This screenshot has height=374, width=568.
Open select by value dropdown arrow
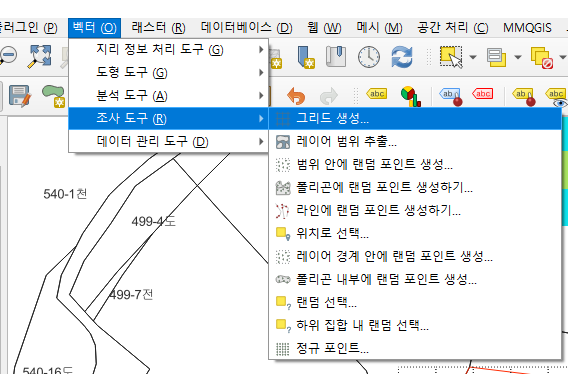pos(518,57)
